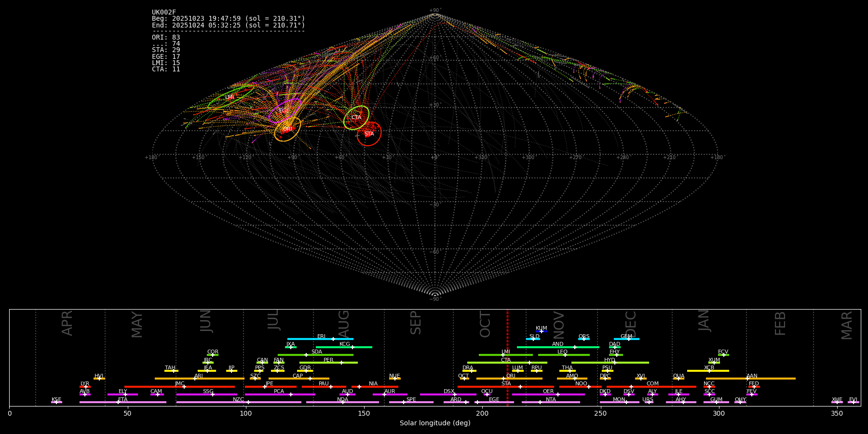Click the '...: 74' sporadic count line

(x=166, y=44)
